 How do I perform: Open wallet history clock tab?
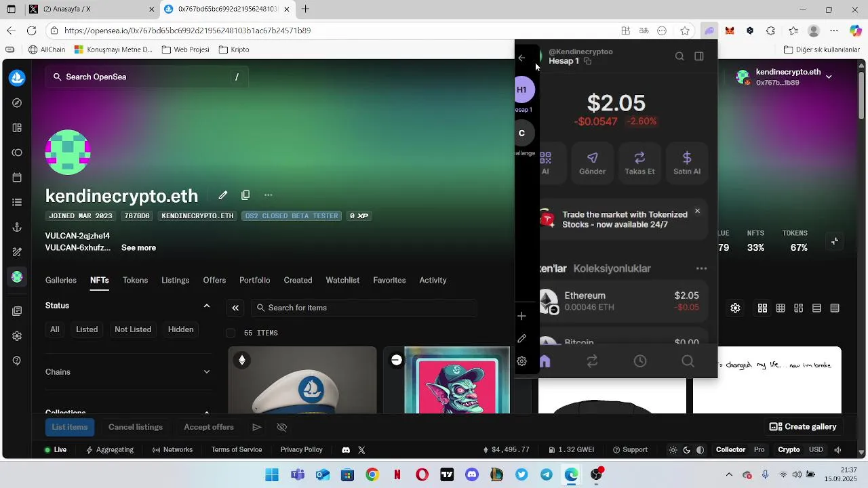tap(640, 361)
